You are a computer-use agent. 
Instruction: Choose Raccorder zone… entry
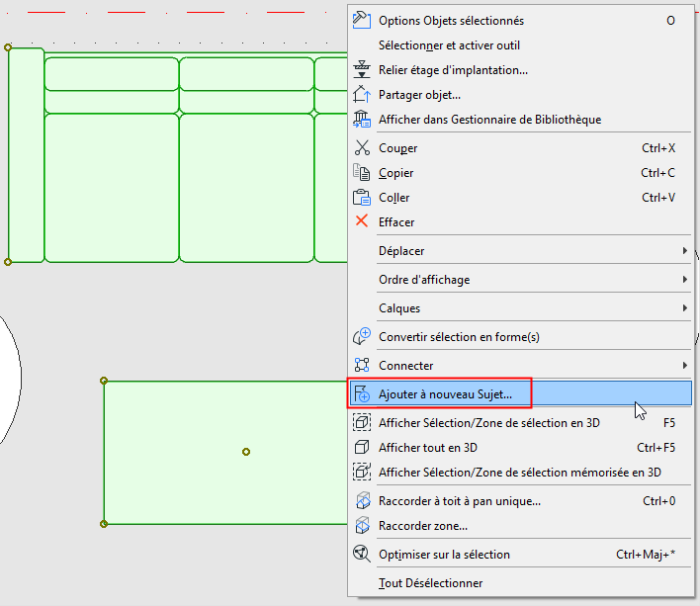pos(520,526)
